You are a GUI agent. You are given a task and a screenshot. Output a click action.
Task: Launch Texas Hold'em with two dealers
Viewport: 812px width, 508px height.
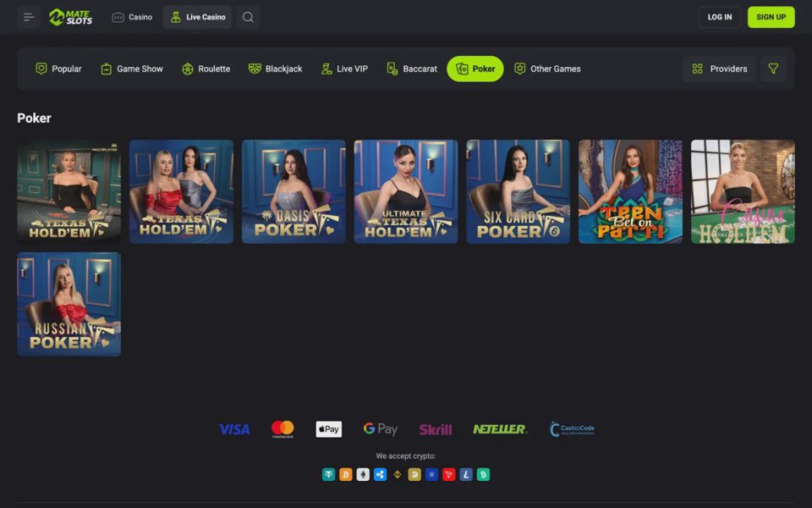pos(181,191)
